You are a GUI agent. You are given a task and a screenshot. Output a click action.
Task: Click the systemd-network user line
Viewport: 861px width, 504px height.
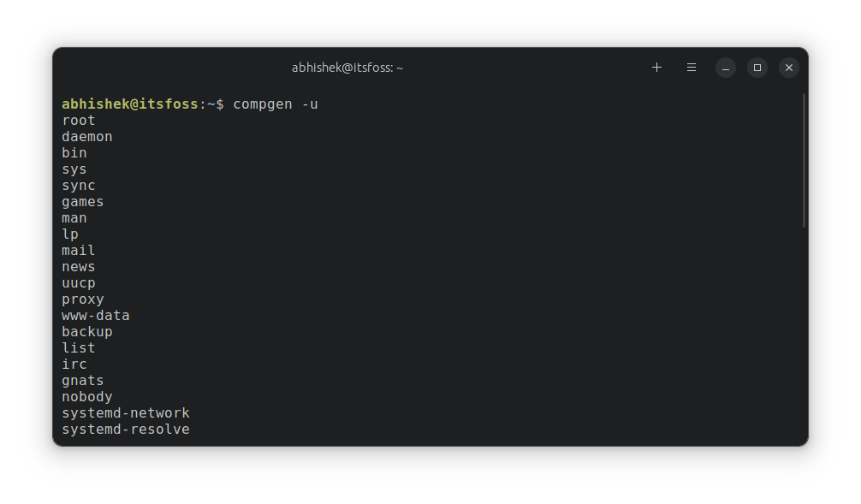125,412
